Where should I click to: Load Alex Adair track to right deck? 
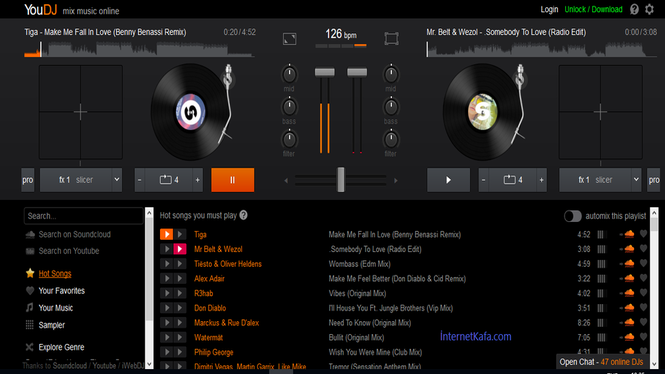pos(180,279)
